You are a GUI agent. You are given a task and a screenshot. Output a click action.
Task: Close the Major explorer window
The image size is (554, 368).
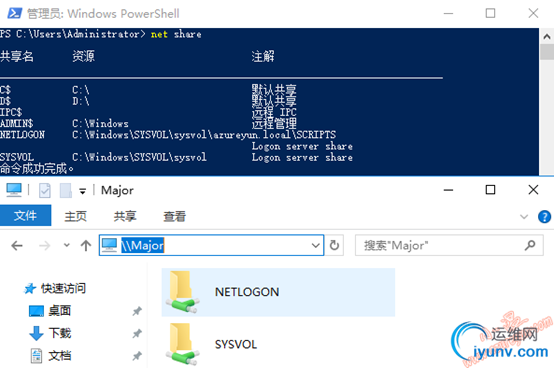click(533, 190)
